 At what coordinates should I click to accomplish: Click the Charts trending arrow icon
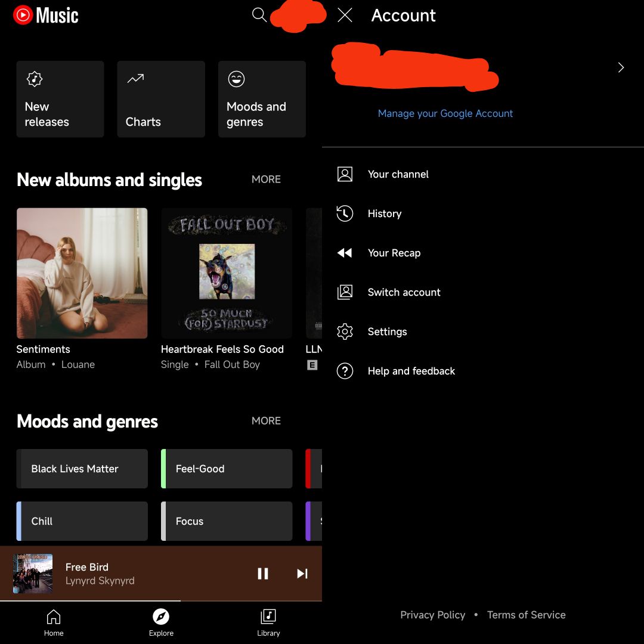[x=135, y=78]
